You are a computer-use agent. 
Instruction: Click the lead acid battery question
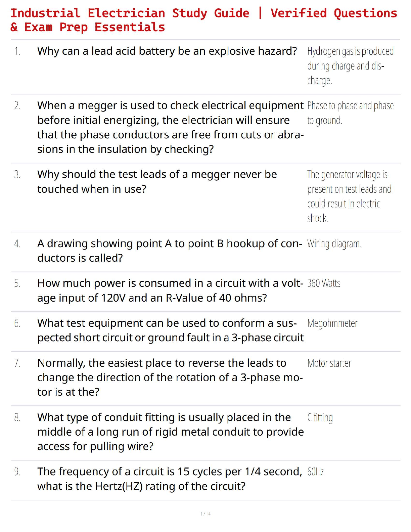click(x=167, y=51)
